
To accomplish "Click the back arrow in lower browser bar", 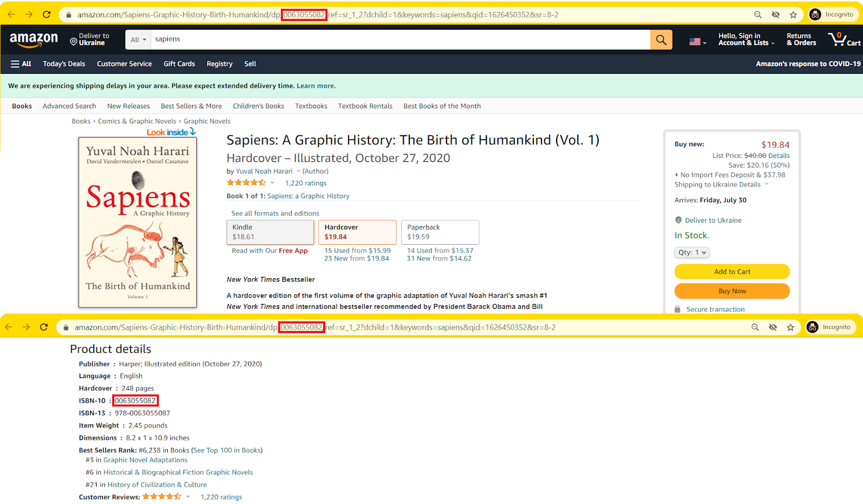I will tap(9, 327).
